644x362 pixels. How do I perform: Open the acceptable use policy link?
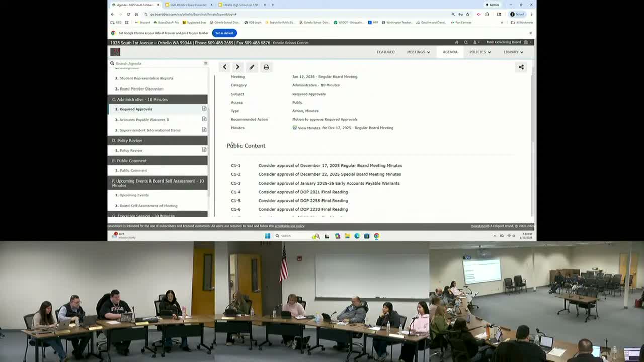pyautogui.click(x=289, y=226)
